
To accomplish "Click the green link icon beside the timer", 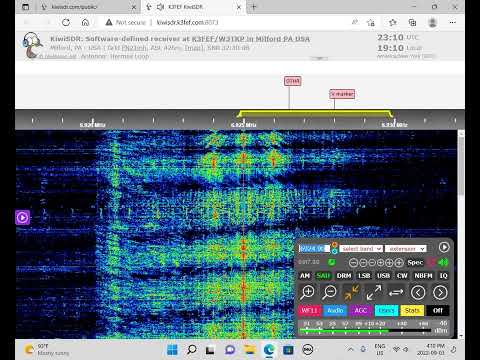I will (331, 262).
